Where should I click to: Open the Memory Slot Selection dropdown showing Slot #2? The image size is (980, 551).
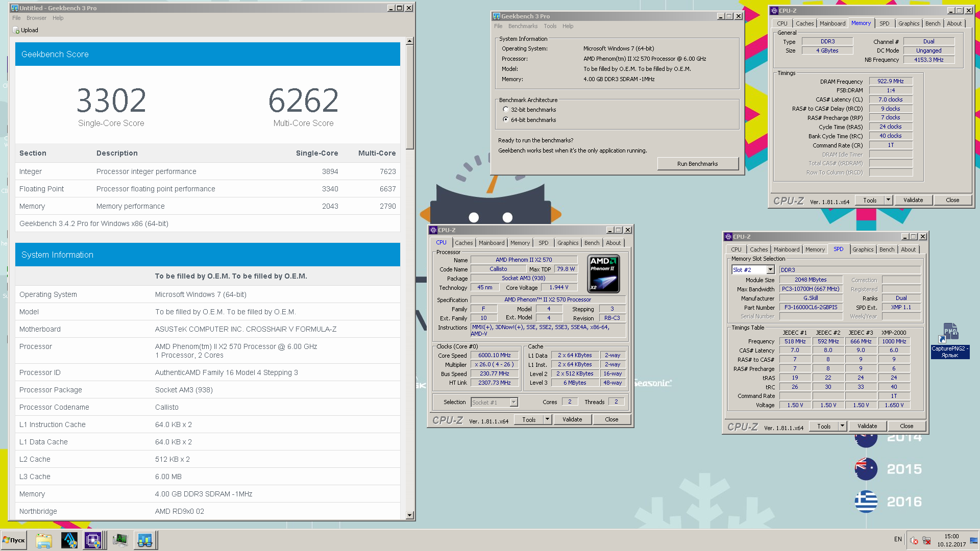(753, 270)
